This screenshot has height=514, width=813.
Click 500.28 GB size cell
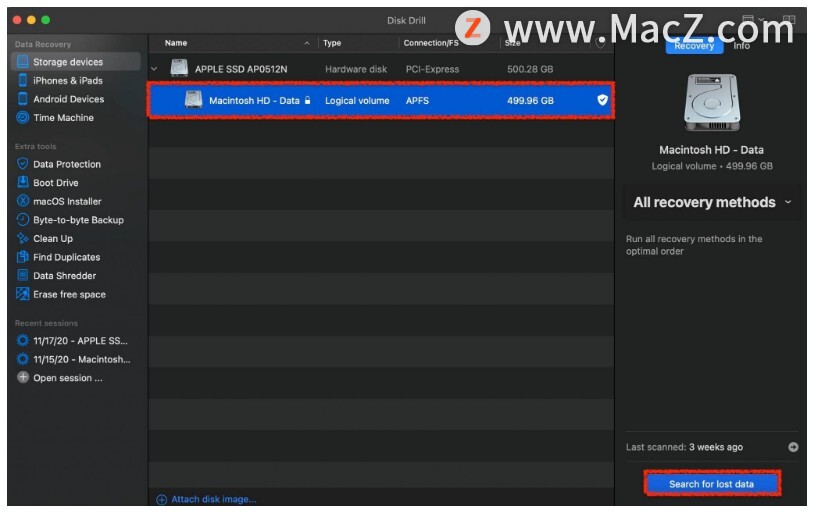tap(530, 69)
